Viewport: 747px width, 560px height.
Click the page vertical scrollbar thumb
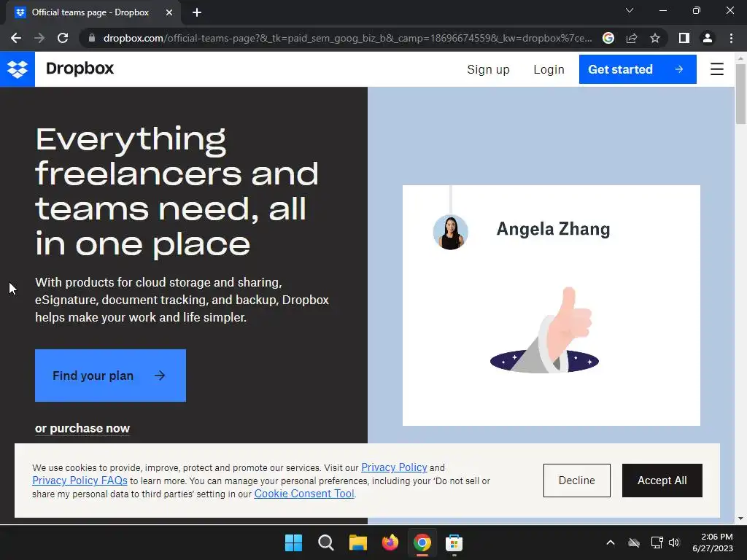tap(740, 93)
